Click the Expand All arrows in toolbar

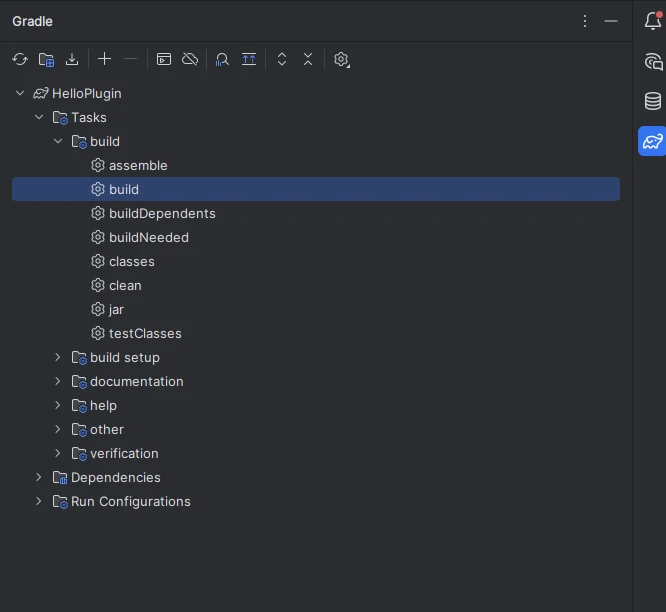(282, 60)
